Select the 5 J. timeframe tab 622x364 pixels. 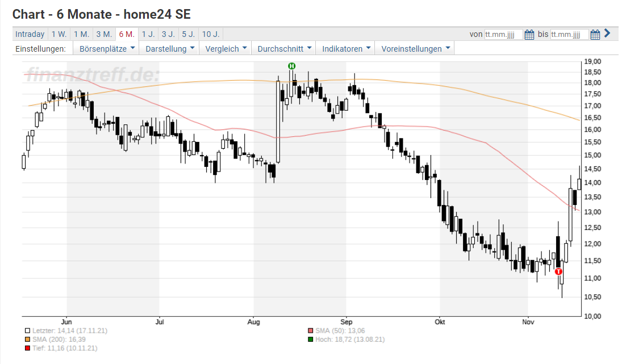pos(189,34)
